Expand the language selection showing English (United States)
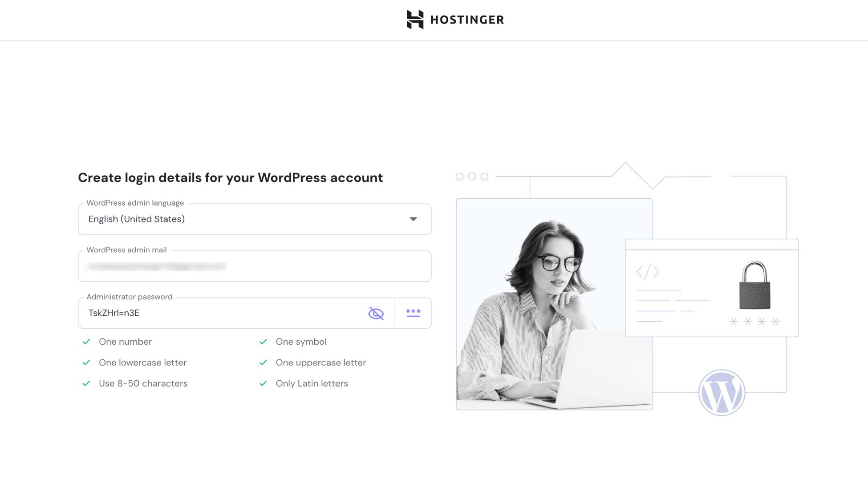Image resolution: width=868 pixels, height=503 pixels. pyautogui.click(x=254, y=219)
